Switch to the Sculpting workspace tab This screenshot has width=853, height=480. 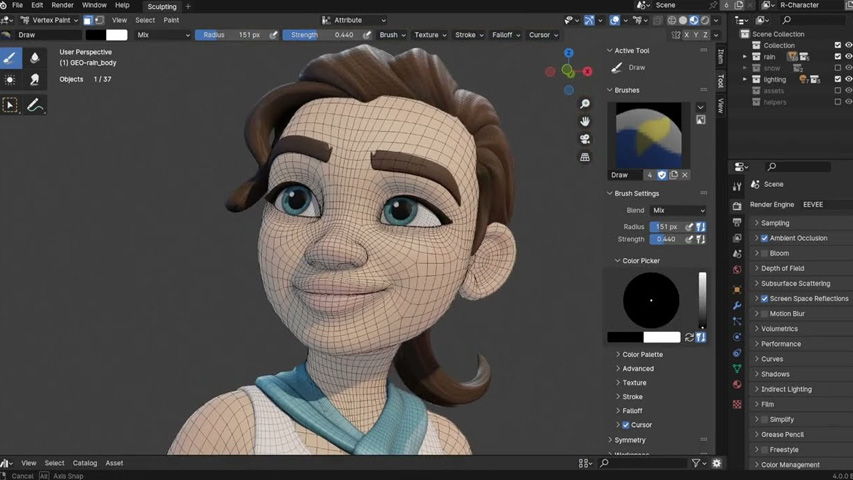pos(162,7)
